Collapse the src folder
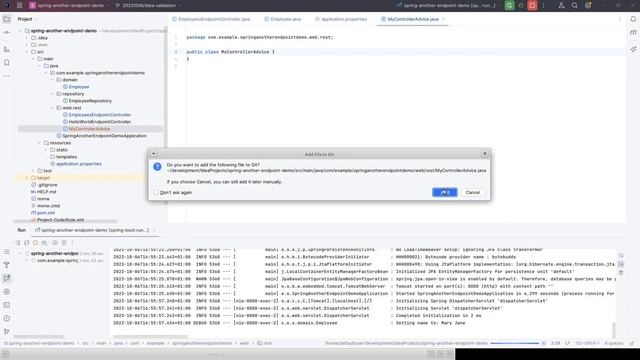 [x=27, y=52]
